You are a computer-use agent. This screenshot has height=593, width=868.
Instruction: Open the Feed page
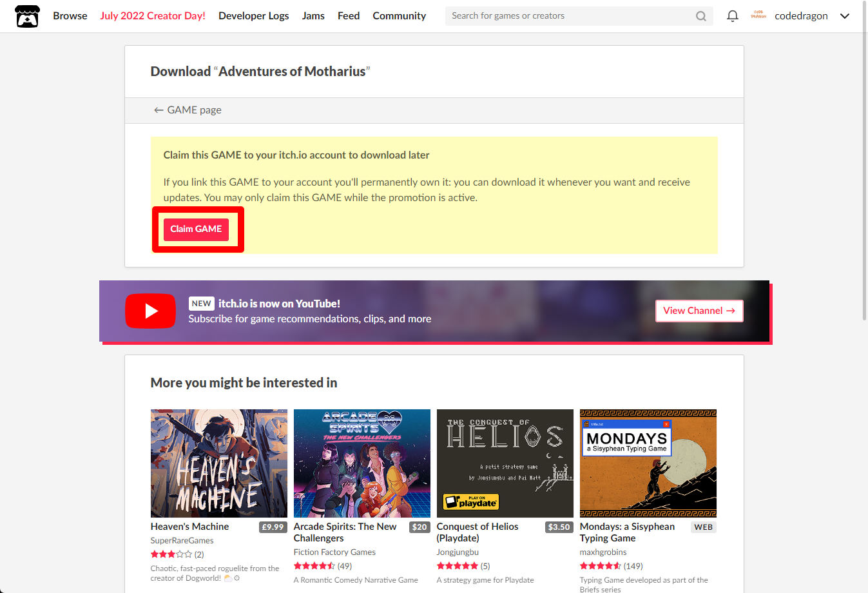coord(349,16)
